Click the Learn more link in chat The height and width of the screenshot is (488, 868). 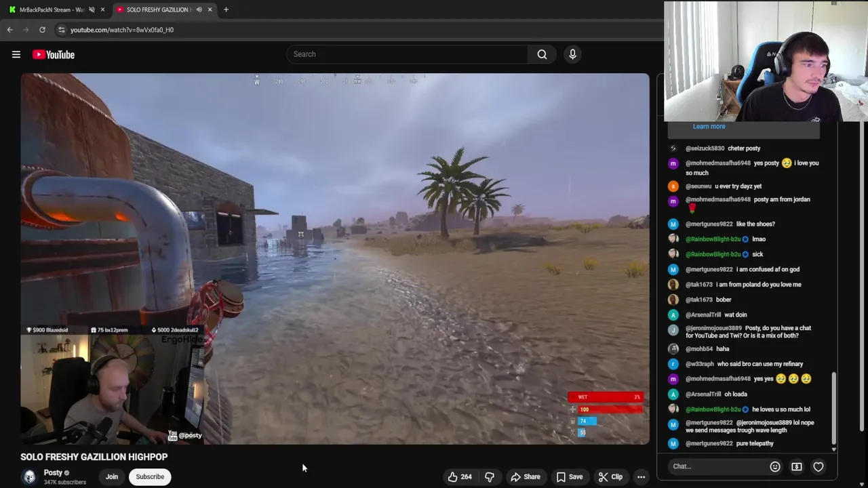[x=709, y=126]
